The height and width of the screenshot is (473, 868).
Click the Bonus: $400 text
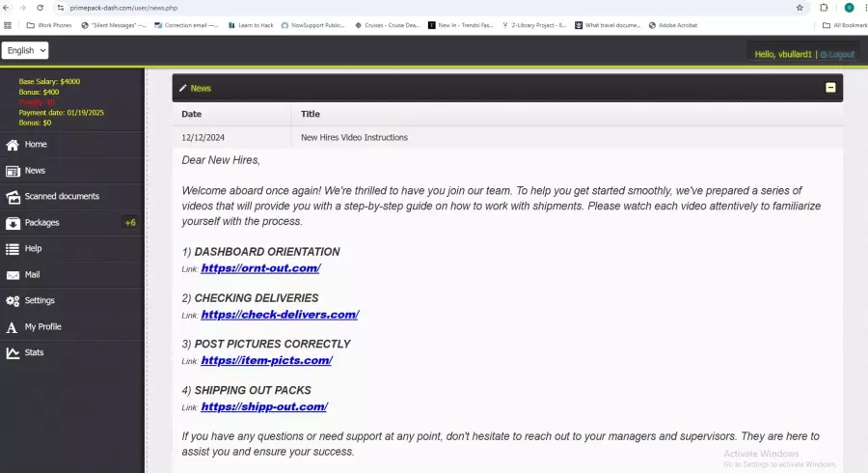click(x=39, y=92)
